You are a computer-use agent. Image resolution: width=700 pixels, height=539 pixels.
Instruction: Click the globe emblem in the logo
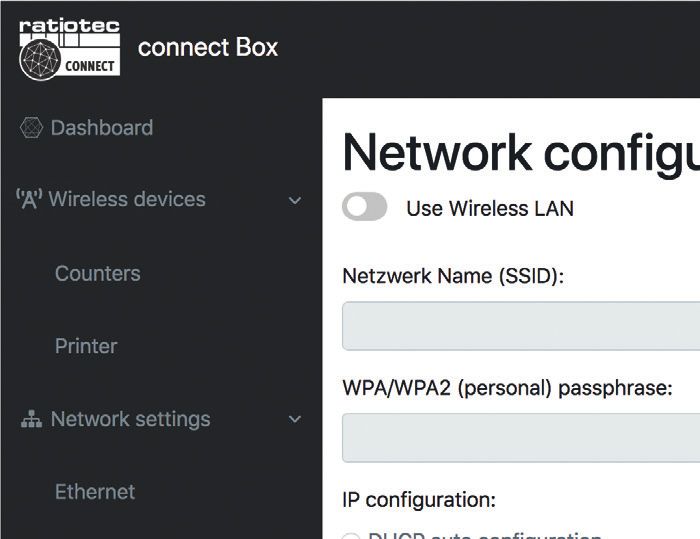pos(40,60)
